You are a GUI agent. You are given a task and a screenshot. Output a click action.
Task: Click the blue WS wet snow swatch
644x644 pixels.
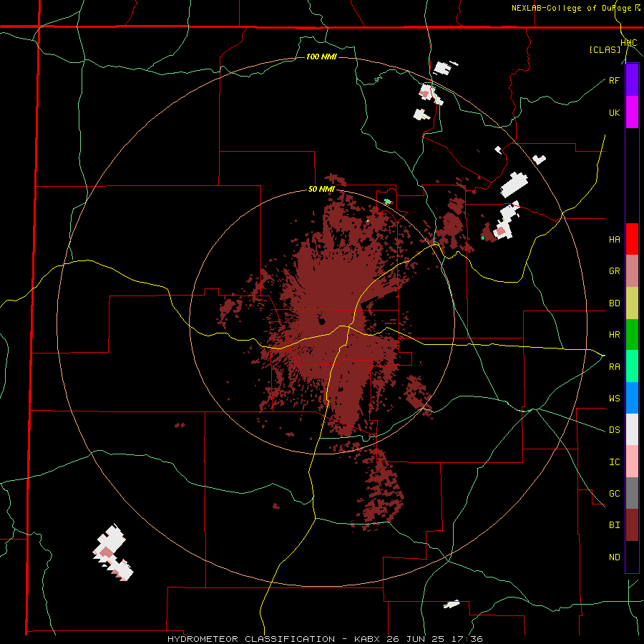(x=632, y=398)
